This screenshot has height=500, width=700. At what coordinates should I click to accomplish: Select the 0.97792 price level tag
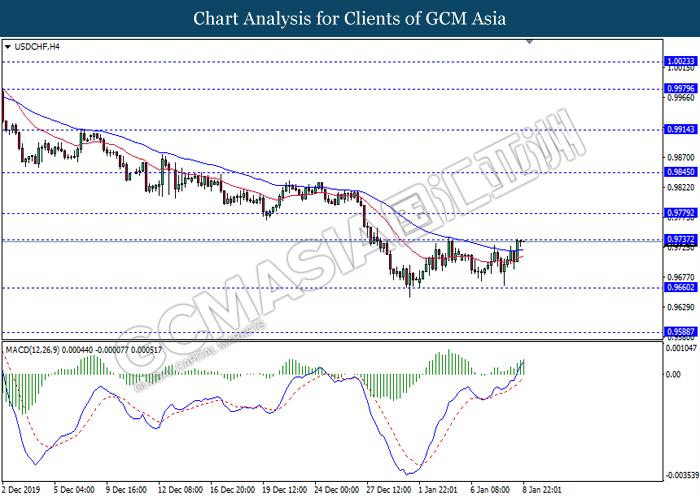tap(680, 213)
